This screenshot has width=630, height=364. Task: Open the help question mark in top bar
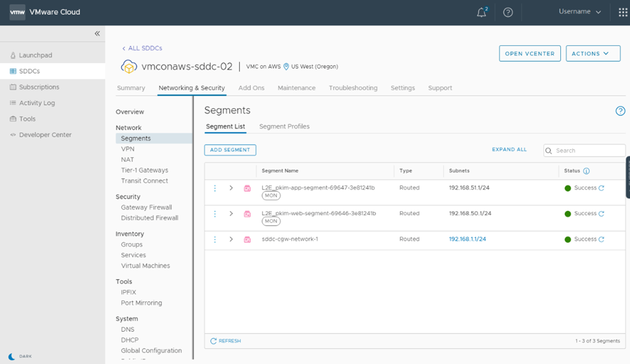[x=508, y=12]
